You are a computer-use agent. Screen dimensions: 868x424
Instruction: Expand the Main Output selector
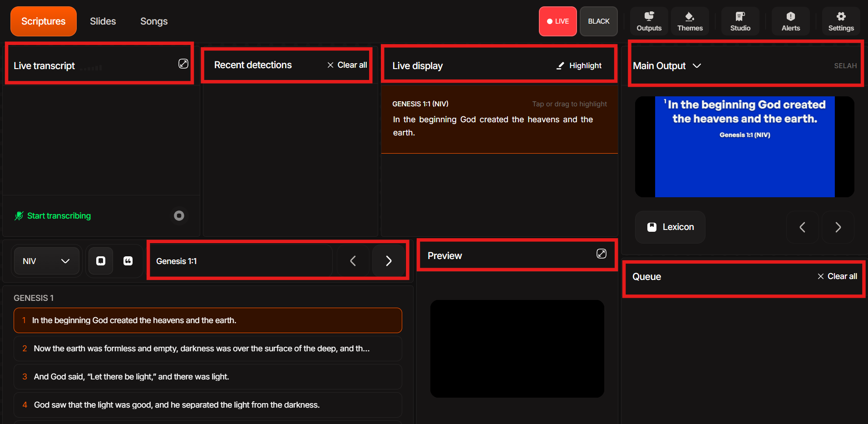point(667,66)
